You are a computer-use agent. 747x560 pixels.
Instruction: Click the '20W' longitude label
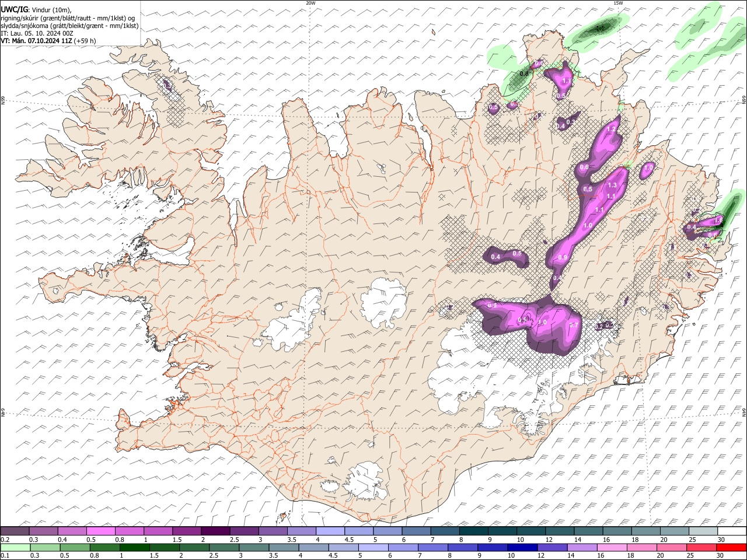(310, 3)
